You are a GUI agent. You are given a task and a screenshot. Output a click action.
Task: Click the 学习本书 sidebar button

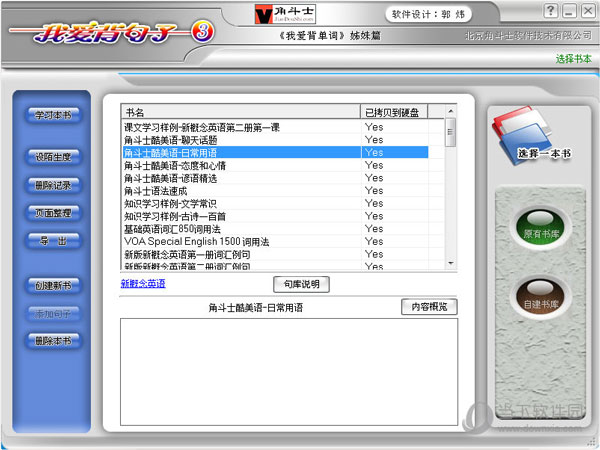[x=53, y=115]
